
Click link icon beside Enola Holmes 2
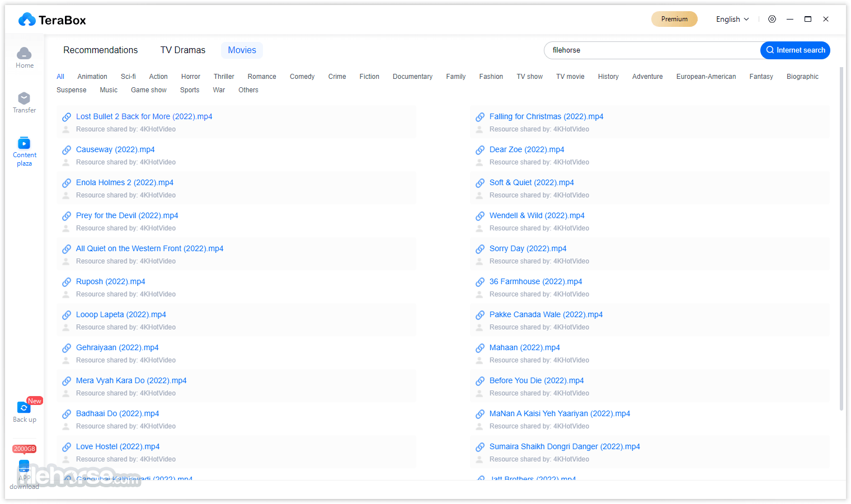[x=67, y=183]
